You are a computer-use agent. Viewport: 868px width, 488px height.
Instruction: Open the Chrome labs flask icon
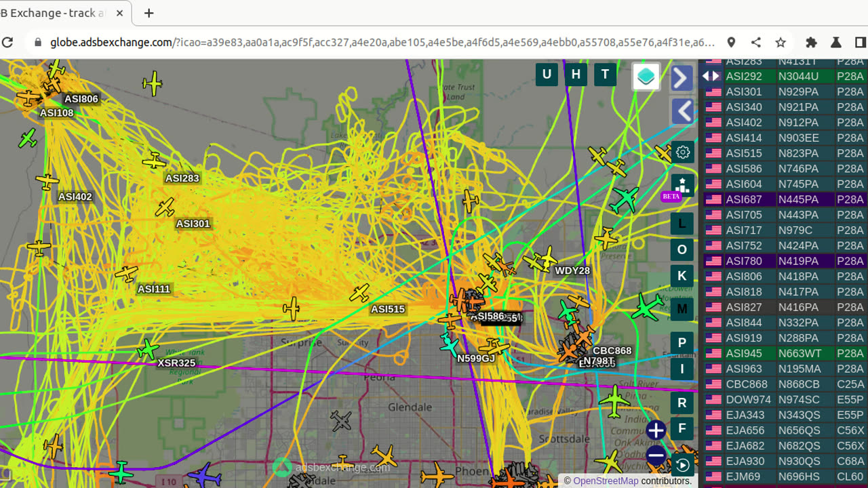pyautogui.click(x=835, y=42)
